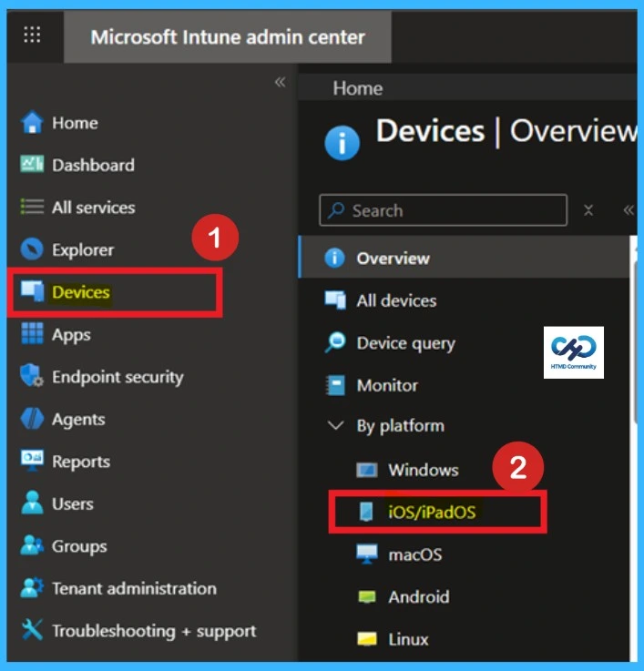Click the Android platform icon
The width and height of the screenshot is (644, 671).
(367, 596)
